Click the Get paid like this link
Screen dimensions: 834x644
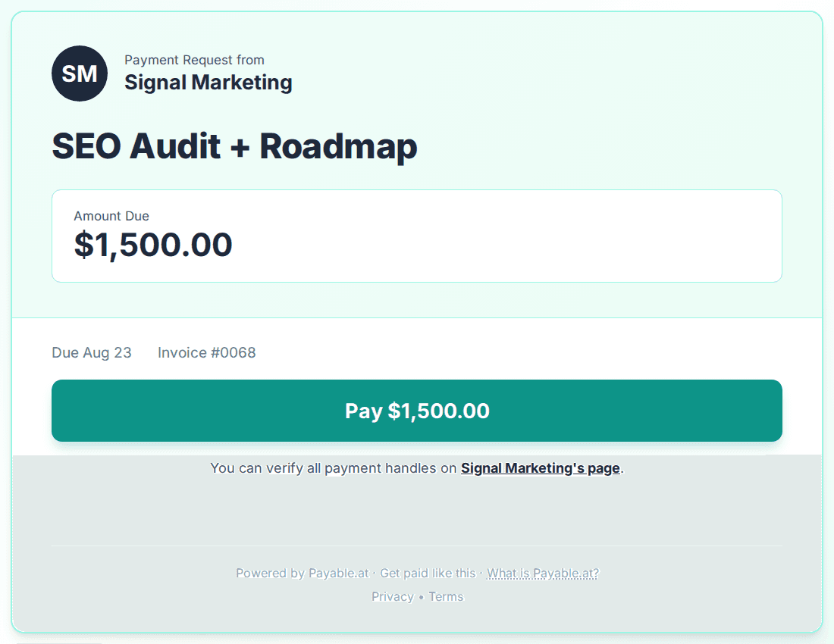(427, 574)
